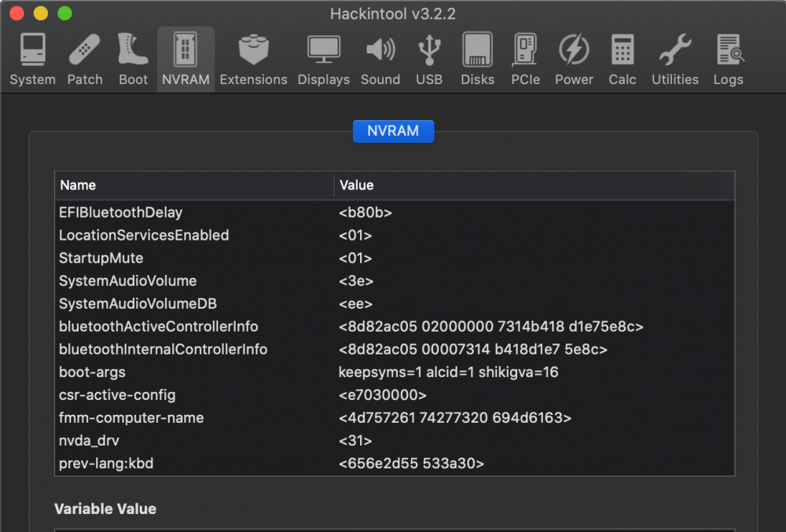Open the System toolbar section
Image resolution: width=786 pixels, height=532 pixels.
(x=32, y=59)
